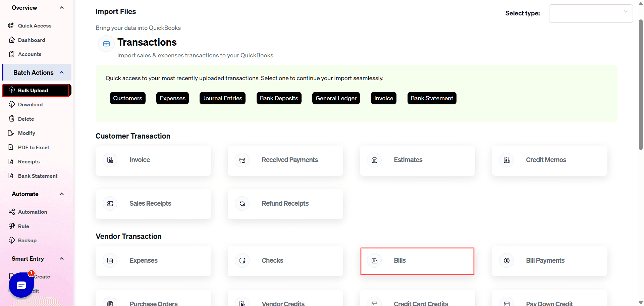Click the Bill Payments dollar icon
Viewport: 644px width, 306px height.
(507, 261)
